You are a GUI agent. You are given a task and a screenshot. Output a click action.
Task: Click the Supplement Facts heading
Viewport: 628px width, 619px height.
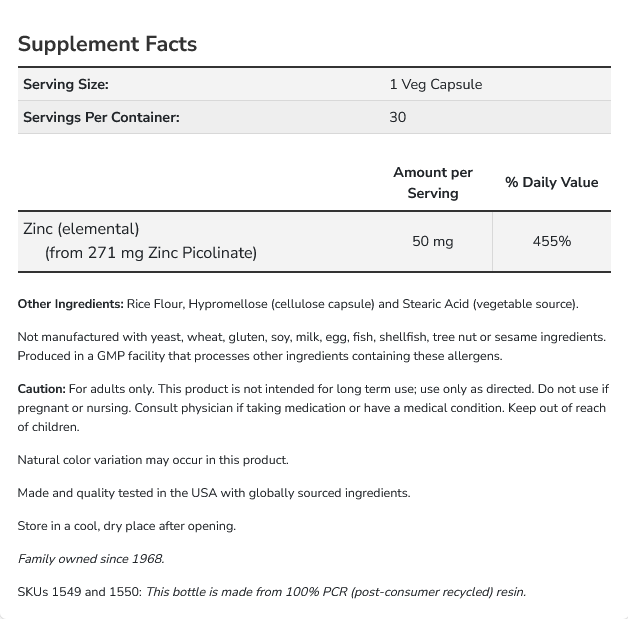[107, 44]
